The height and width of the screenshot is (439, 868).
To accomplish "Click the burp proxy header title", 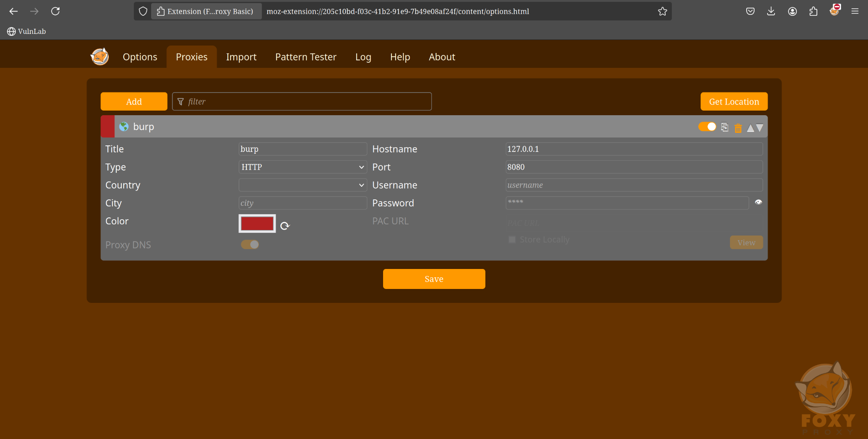I will pyautogui.click(x=144, y=126).
